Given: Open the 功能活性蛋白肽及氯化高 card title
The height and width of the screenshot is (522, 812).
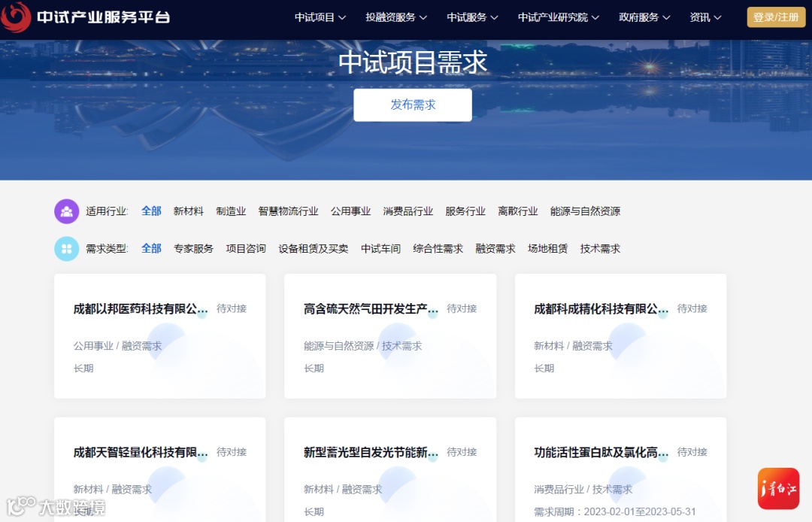Looking at the screenshot, I should (601, 453).
